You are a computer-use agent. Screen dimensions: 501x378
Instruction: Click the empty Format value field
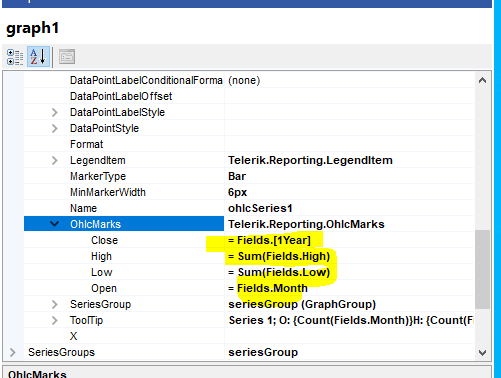pos(349,144)
